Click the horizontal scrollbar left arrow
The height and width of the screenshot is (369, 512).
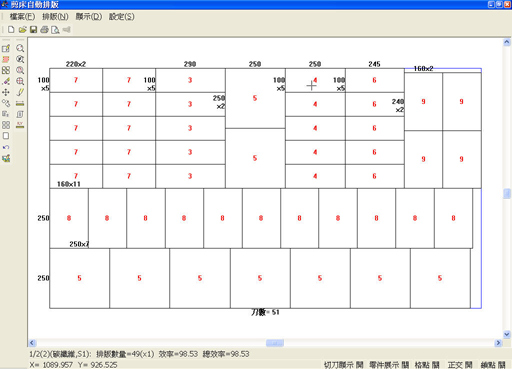click(32, 343)
